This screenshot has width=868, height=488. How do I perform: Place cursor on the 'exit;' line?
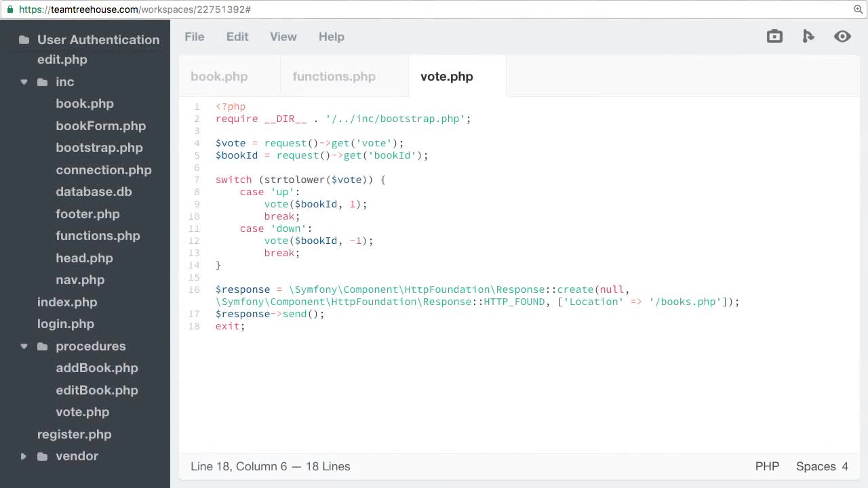click(230, 326)
